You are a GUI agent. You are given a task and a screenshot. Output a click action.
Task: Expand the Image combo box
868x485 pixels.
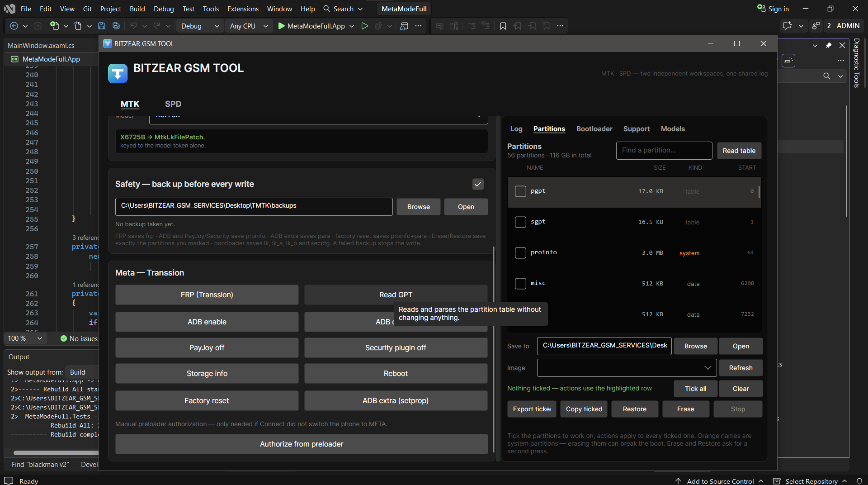[x=627, y=368]
